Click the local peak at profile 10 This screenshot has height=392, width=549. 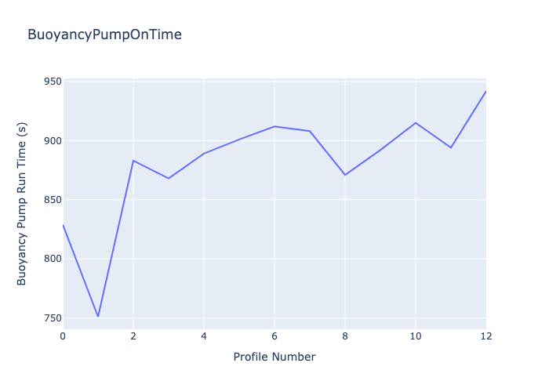click(416, 122)
